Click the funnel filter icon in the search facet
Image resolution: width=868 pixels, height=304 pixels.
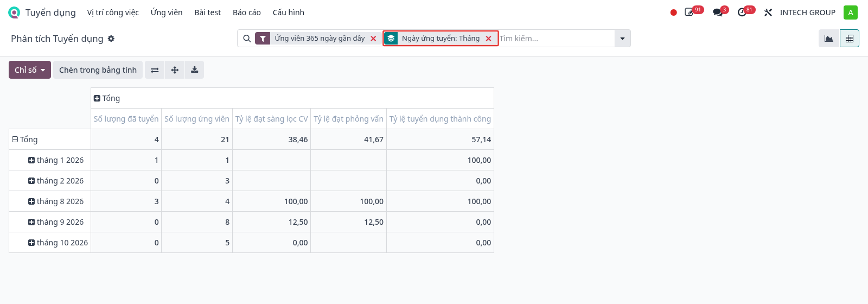click(x=263, y=39)
